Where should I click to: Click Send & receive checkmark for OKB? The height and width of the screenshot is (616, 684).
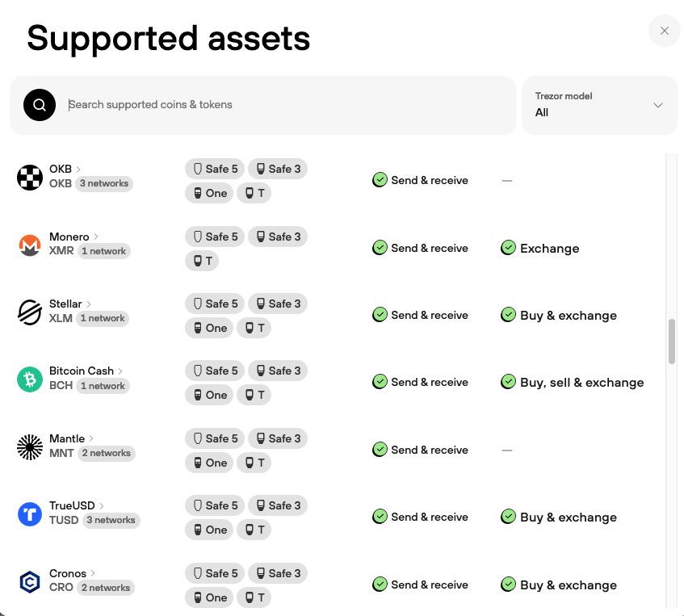pyautogui.click(x=380, y=180)
